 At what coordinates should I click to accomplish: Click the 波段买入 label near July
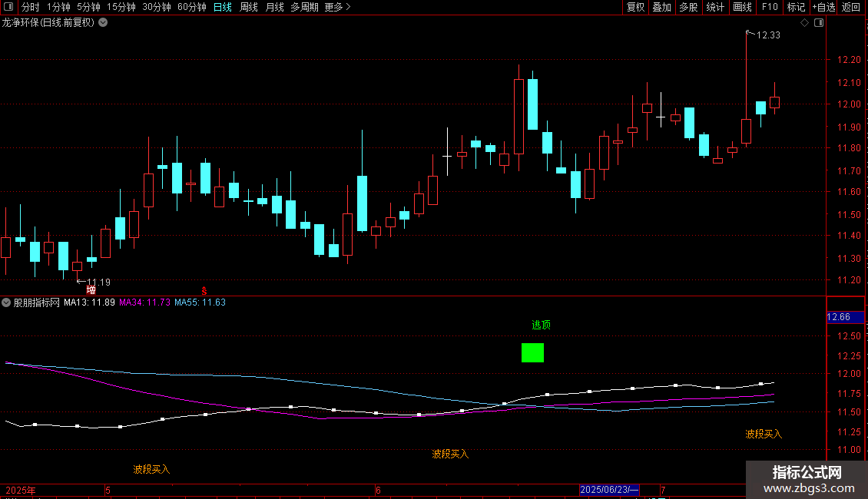(x=764, y=435)
